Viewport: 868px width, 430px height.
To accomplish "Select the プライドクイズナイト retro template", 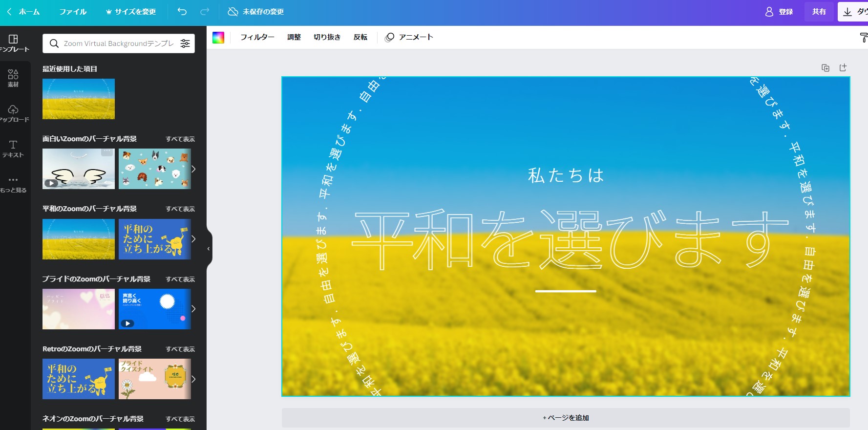I will (154, 379).
